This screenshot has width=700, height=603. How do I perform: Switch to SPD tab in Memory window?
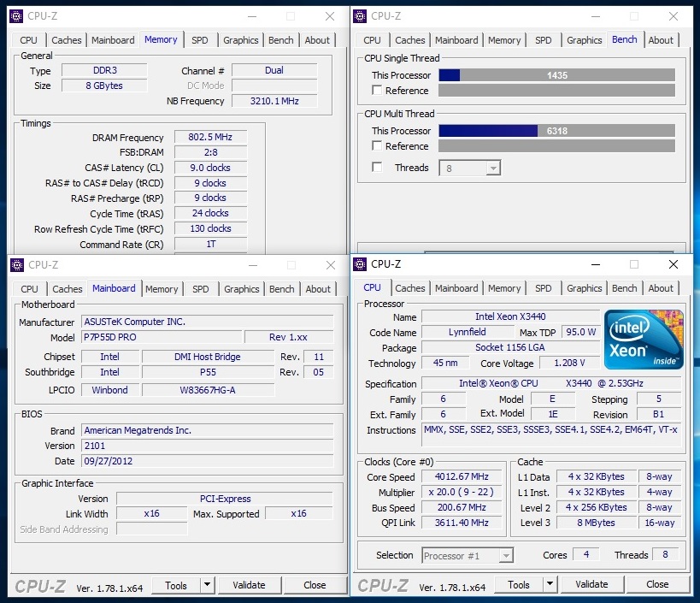(x=199, y=40)
